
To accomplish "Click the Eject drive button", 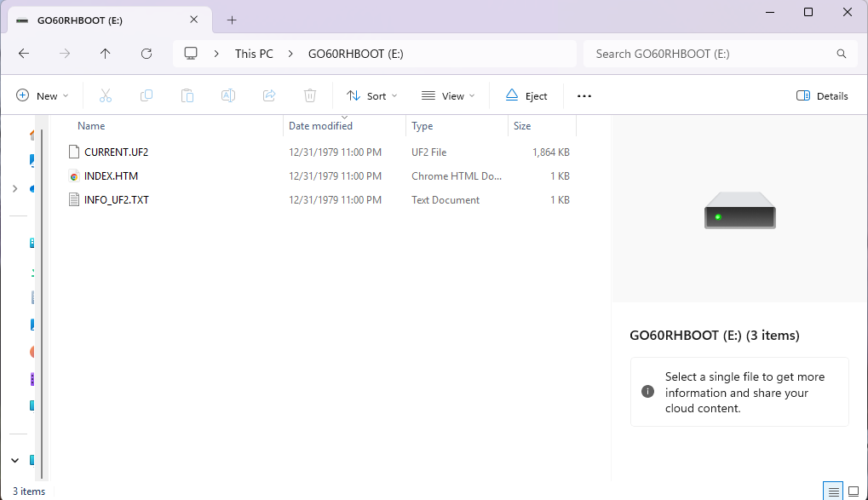I will 526,96.
